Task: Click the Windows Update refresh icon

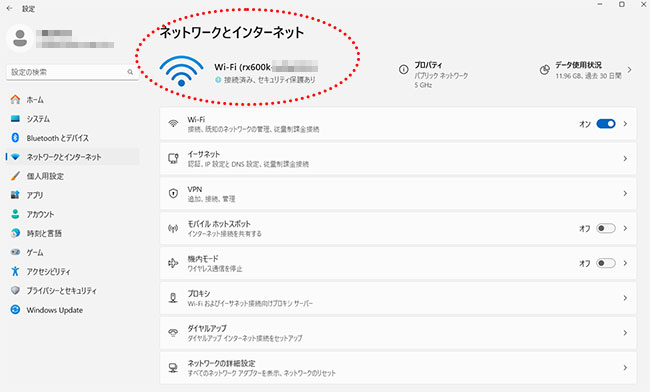Action: 15,310
